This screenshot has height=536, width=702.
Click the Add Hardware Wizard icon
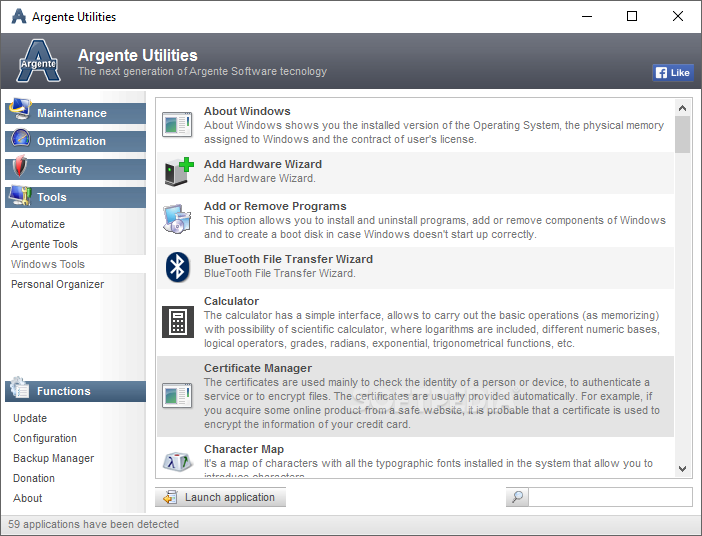[178, 172]
